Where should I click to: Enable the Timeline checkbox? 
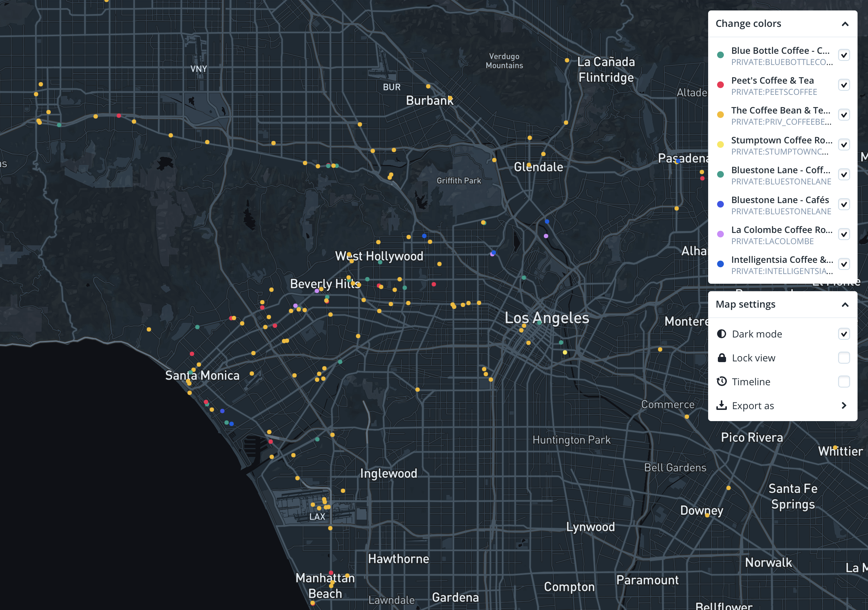(844, 382)
